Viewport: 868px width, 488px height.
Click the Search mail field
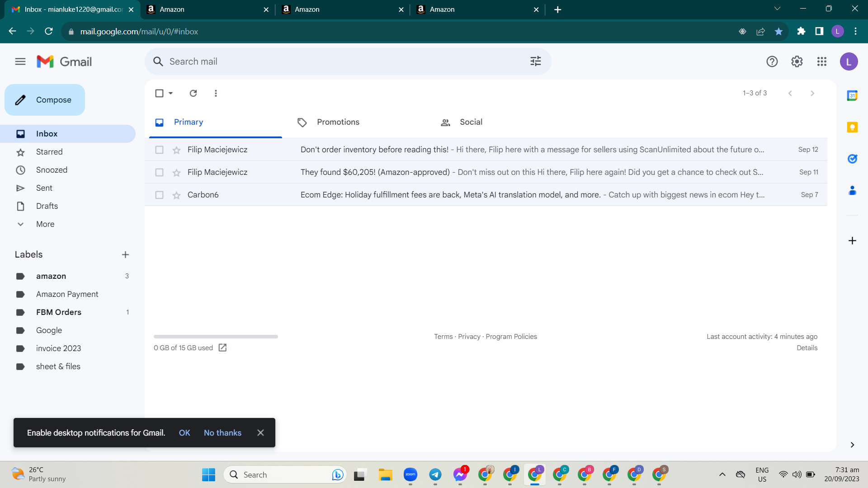click(347, 61)
